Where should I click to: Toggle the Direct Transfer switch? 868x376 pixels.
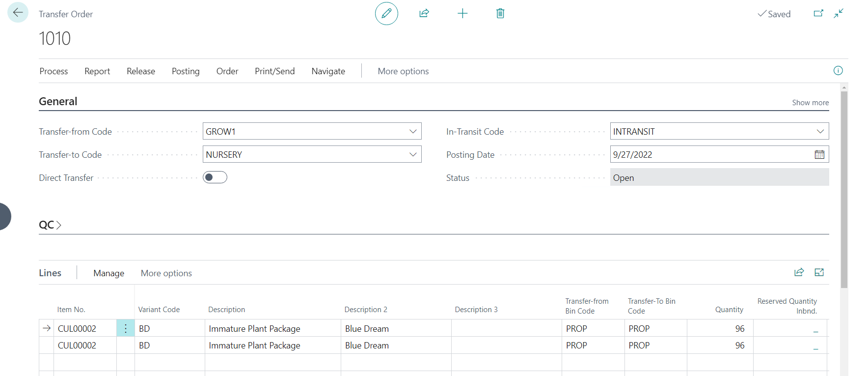[x=215, y=177]
